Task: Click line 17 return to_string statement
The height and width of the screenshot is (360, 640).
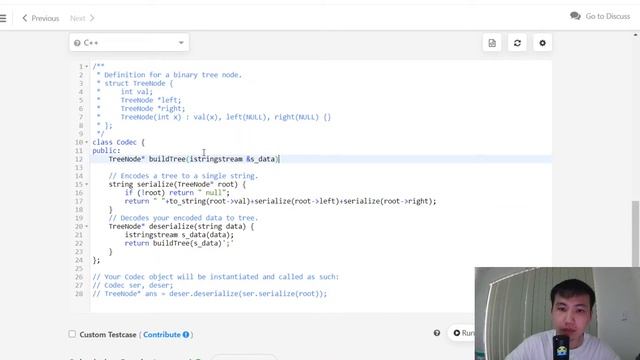Action: (280, 201)
